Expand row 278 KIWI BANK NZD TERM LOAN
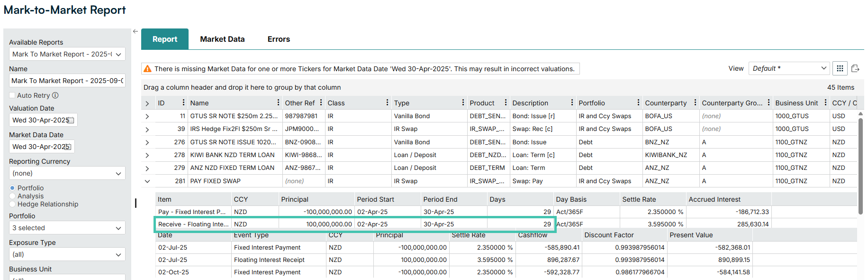The height and width of the screenshot is (280, 868). click(147, 155)
